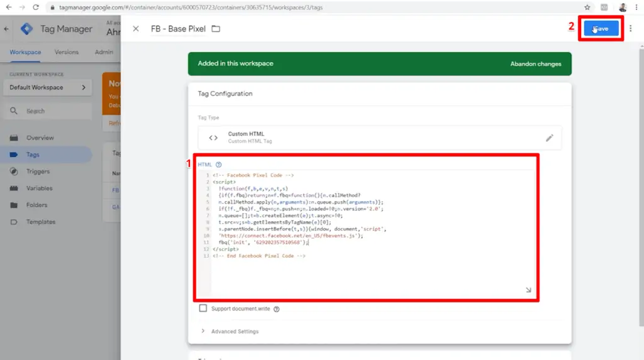Open Overview in the sidebar
Image resolution: width=644 pixels, height=360 pixels.
(x=40, y=138)
